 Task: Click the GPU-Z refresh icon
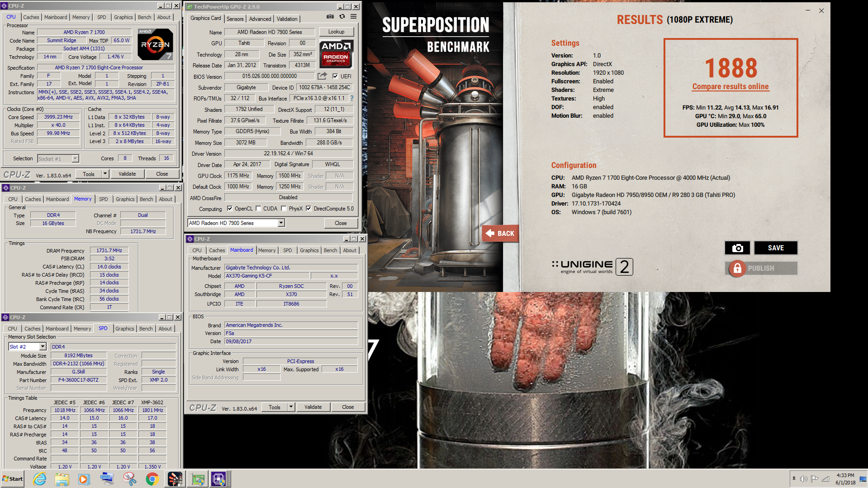pyautogui.click(x=342, y=17)
